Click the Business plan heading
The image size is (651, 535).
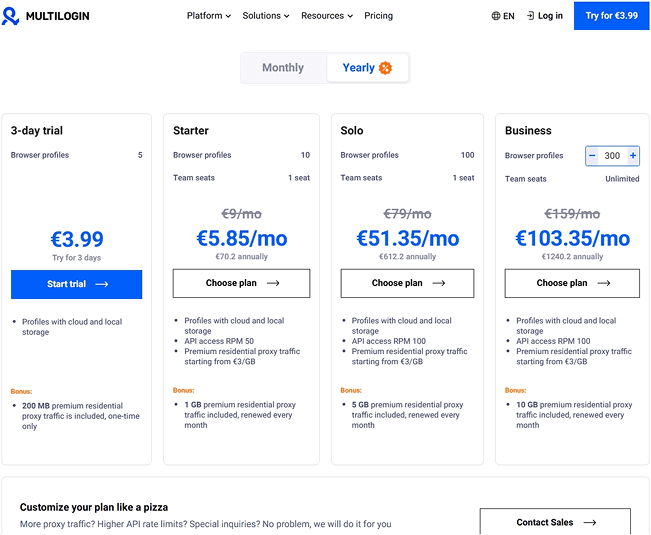coord(528,131)
